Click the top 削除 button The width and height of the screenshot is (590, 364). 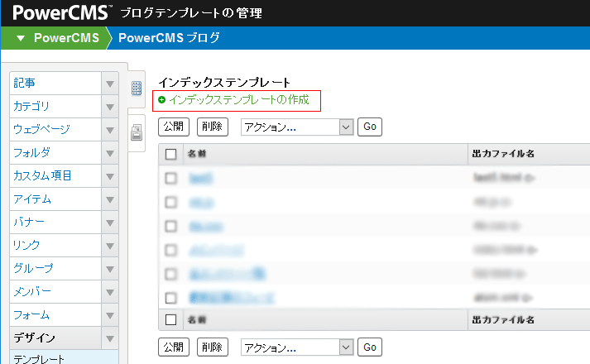coord(212,127)
